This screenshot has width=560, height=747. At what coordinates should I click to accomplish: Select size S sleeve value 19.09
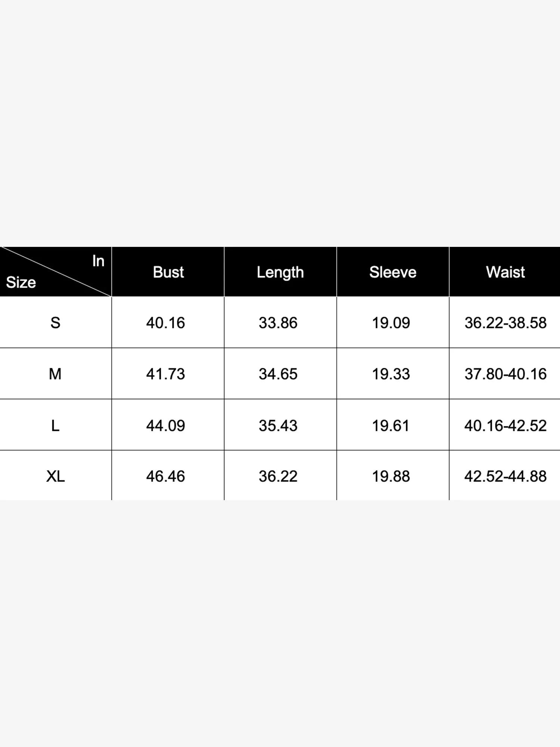(x=391, y=323)
